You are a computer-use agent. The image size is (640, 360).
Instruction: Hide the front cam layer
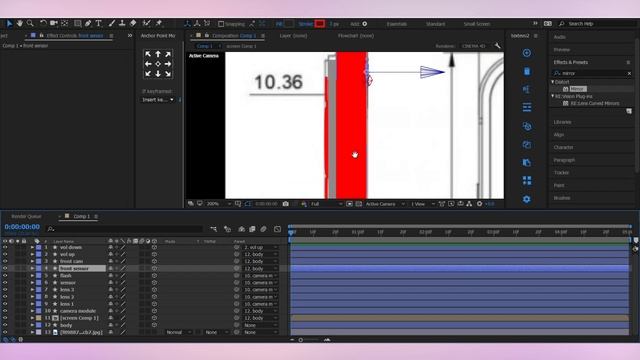point(5,261)
